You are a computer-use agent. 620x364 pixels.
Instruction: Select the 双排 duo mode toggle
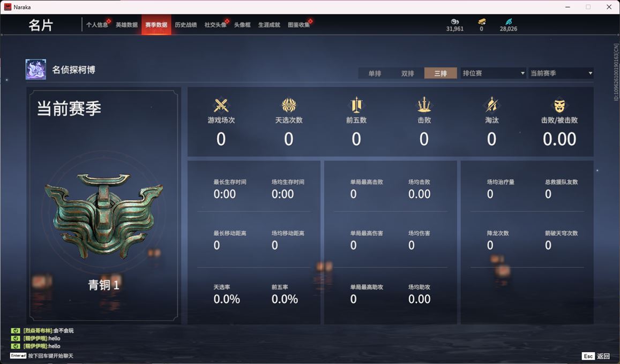(407, 73)
